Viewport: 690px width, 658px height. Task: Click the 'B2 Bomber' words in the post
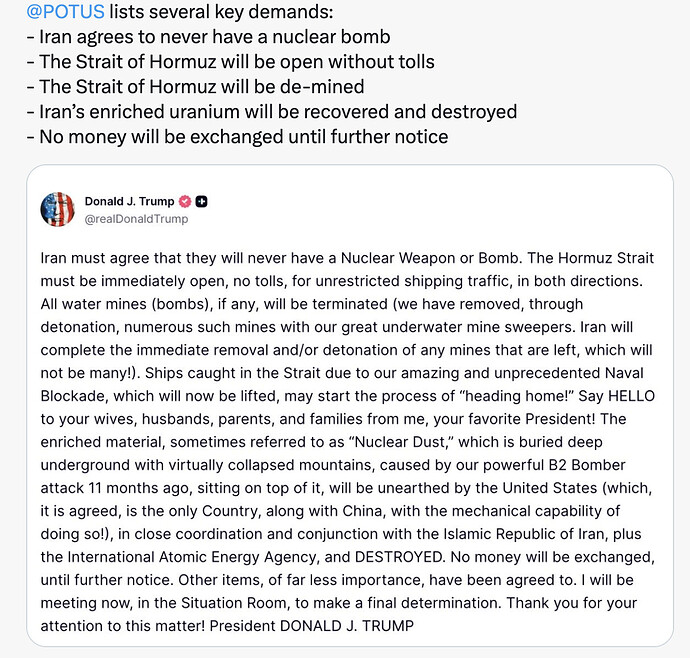[x=587, y=465]
